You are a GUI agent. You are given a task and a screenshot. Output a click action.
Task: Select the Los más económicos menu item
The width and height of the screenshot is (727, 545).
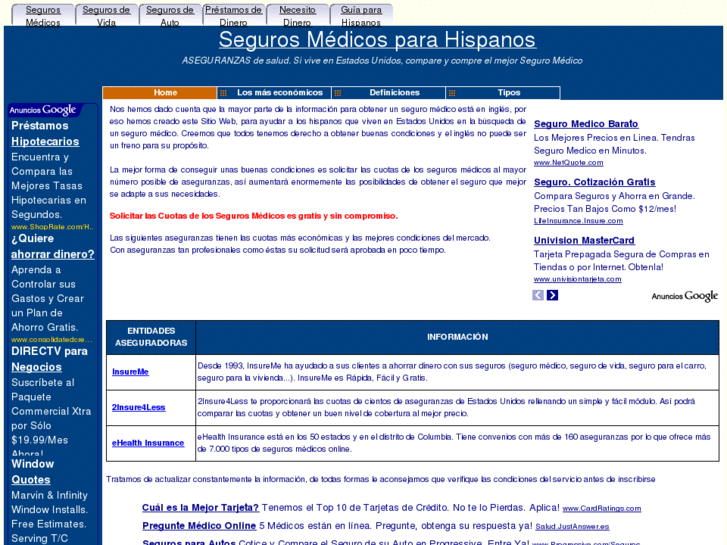coord(274,93)
